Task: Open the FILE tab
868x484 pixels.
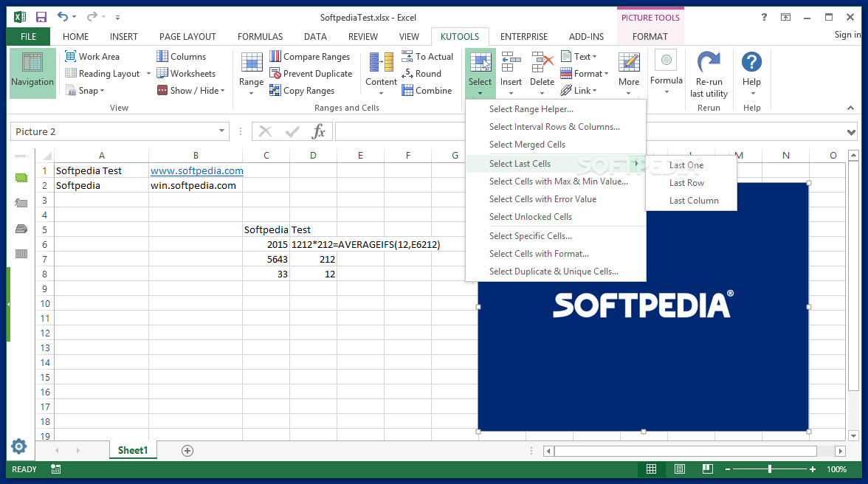Action: tap(28, 36)
